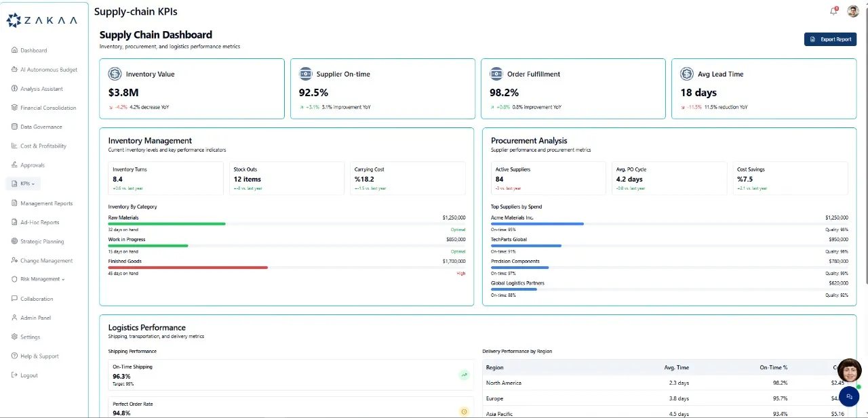Image resolution: width=868 pixels, height=418 pixels.
Task: Click the Order Fulfillment card icon
Action: [x=496, y=74]
